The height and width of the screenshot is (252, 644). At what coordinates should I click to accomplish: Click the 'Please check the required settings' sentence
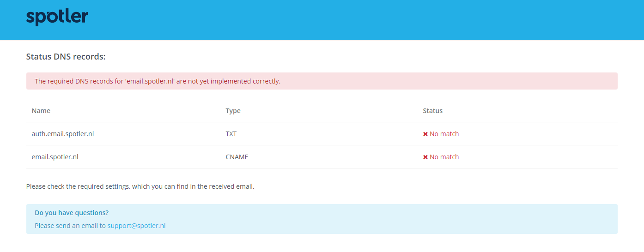tap(140, 186)
